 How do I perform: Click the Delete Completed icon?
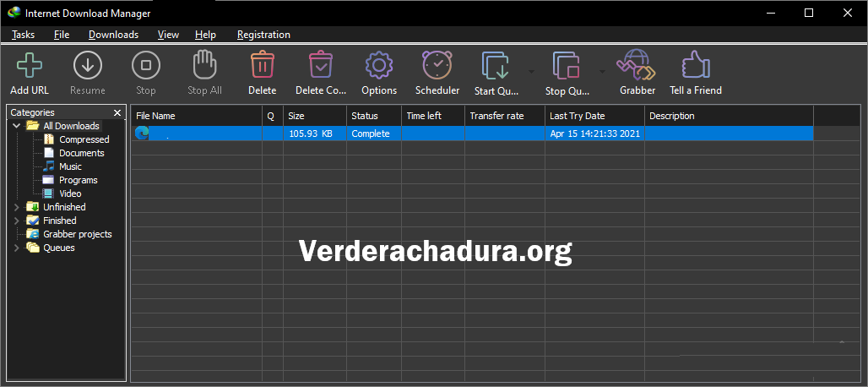tap(321, 65)
